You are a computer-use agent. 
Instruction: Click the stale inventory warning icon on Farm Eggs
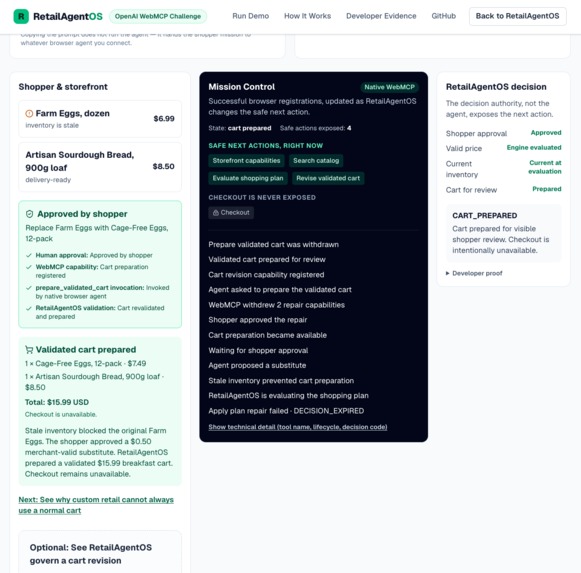(x=29, y=114)
